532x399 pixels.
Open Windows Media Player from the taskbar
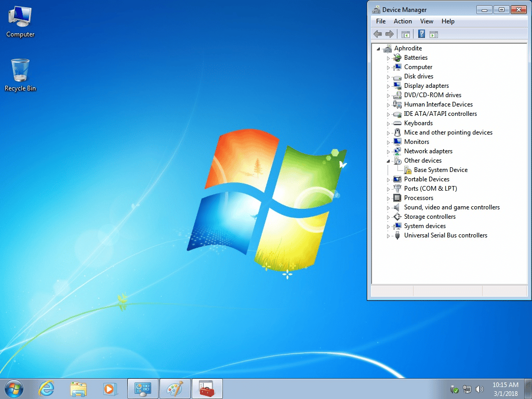[110, 388]
